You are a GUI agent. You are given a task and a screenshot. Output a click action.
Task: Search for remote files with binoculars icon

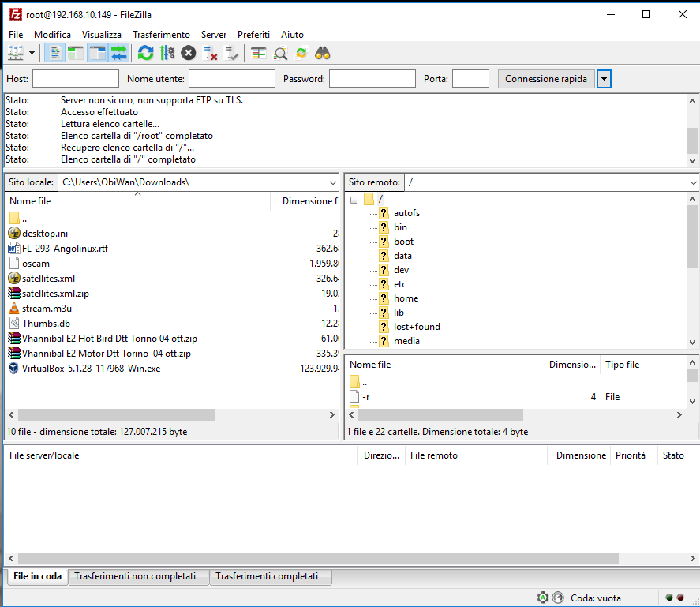tap(324, 52)
